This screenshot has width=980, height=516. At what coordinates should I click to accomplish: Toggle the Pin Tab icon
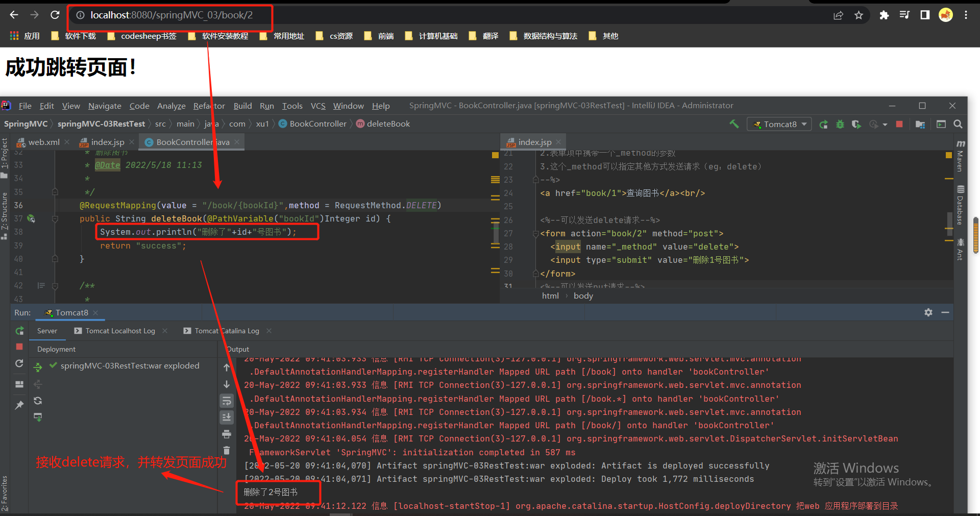click(19, 405)
